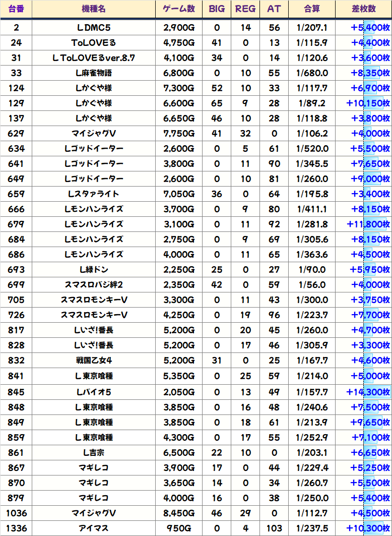Click the 6,500G game count

tap(179, 453)
